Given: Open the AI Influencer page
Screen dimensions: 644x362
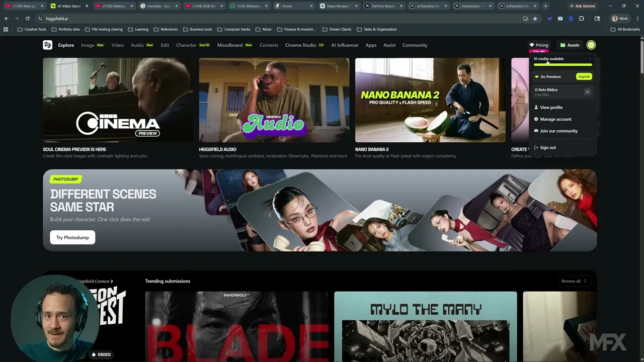Looking at the screenshot, I should click(x=345, y=45).
